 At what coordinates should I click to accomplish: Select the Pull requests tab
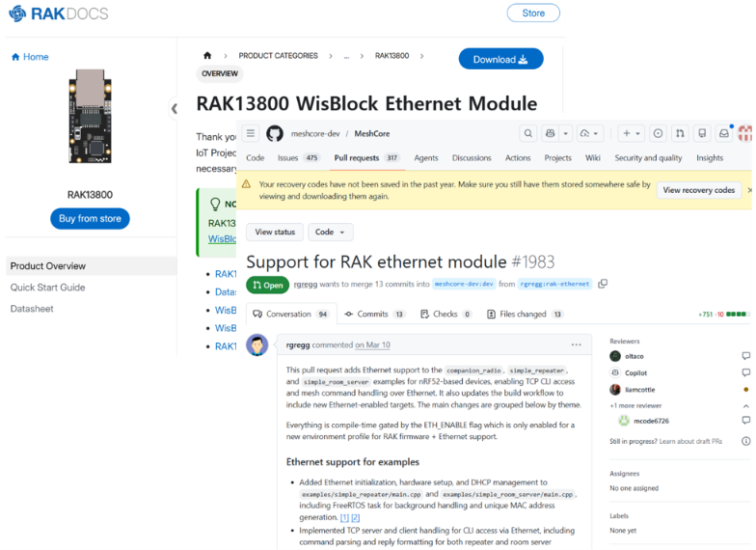point(366,158)
